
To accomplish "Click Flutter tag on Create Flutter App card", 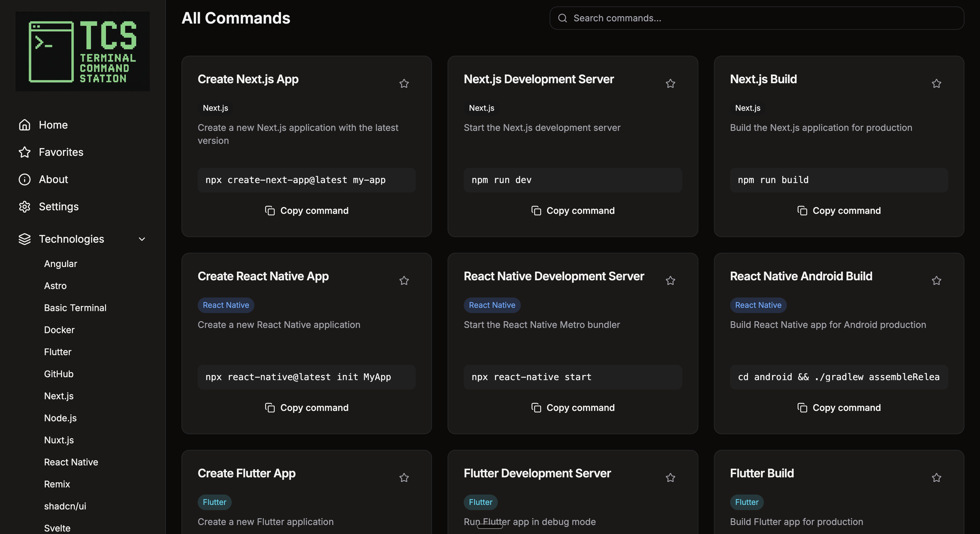I will 214,502.
